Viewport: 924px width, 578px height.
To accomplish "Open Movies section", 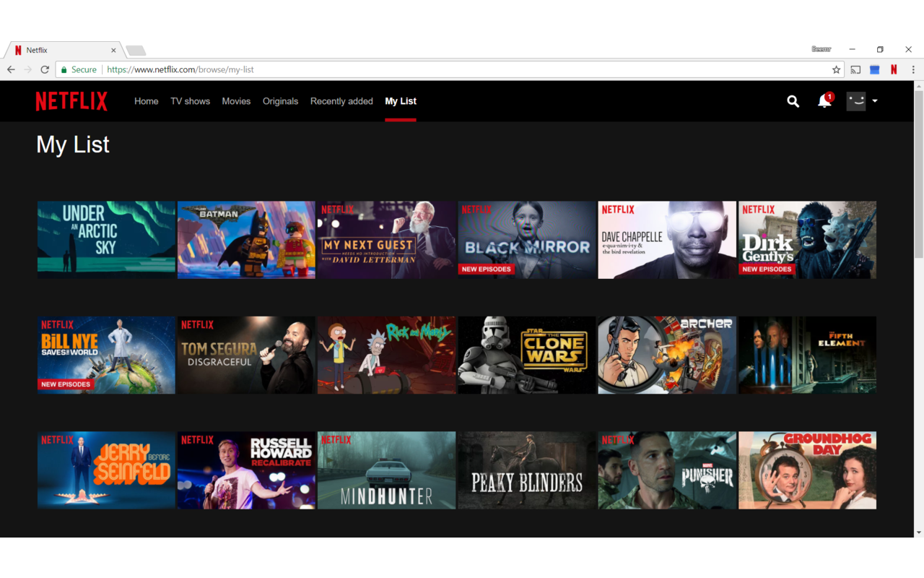I will point(236,101).
